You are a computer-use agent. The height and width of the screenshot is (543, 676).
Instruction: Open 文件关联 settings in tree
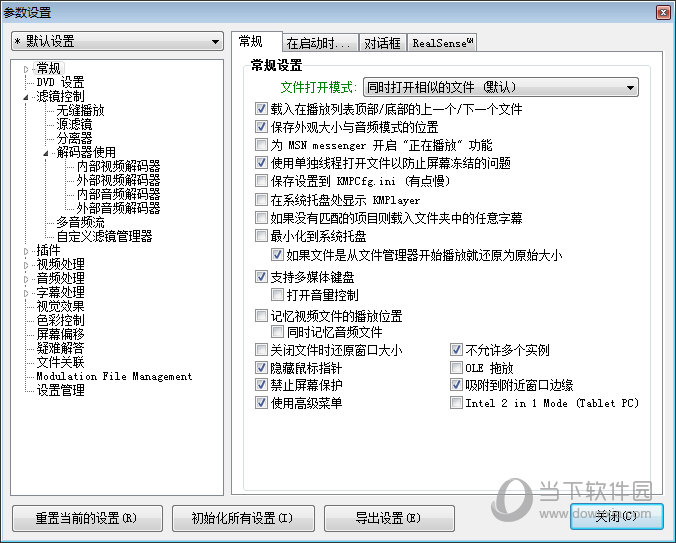(60, 362)
